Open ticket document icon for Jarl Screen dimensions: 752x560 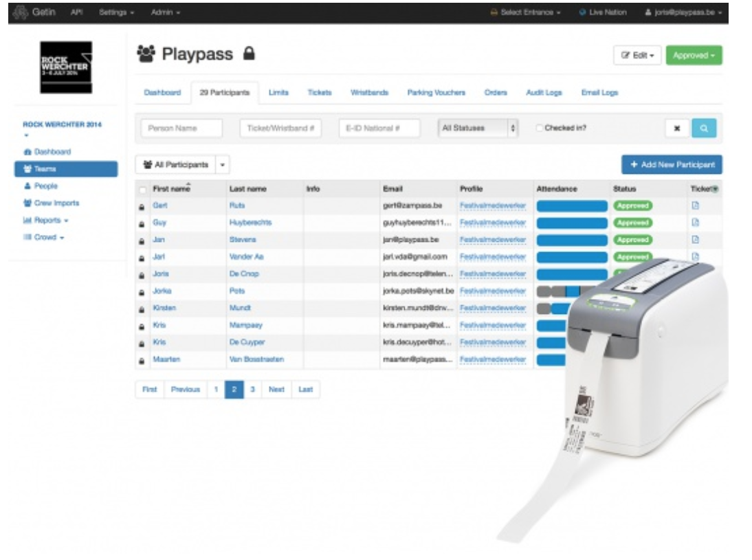[x=696, y=256]
